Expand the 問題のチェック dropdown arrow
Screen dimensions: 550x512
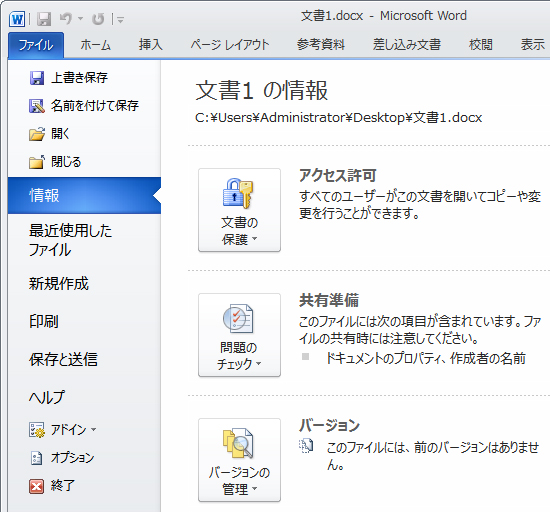click(259, 363)
